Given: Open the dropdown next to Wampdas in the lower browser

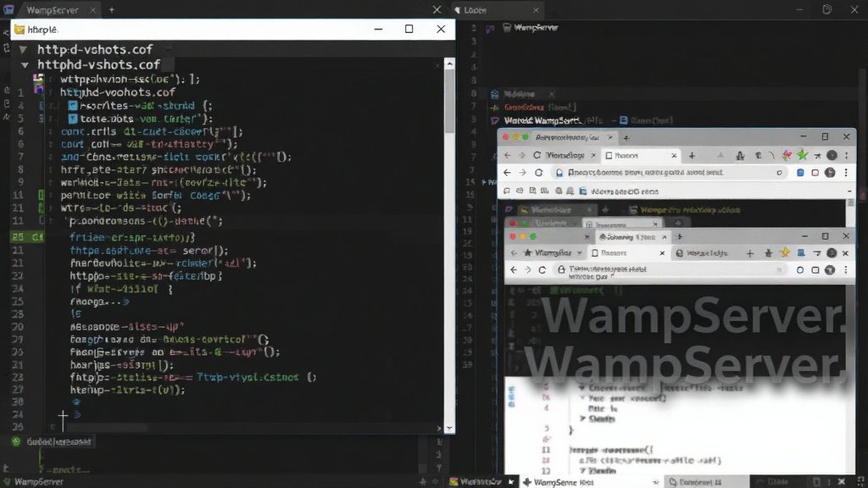Looking at the screenshot, I should coord(579,252).
